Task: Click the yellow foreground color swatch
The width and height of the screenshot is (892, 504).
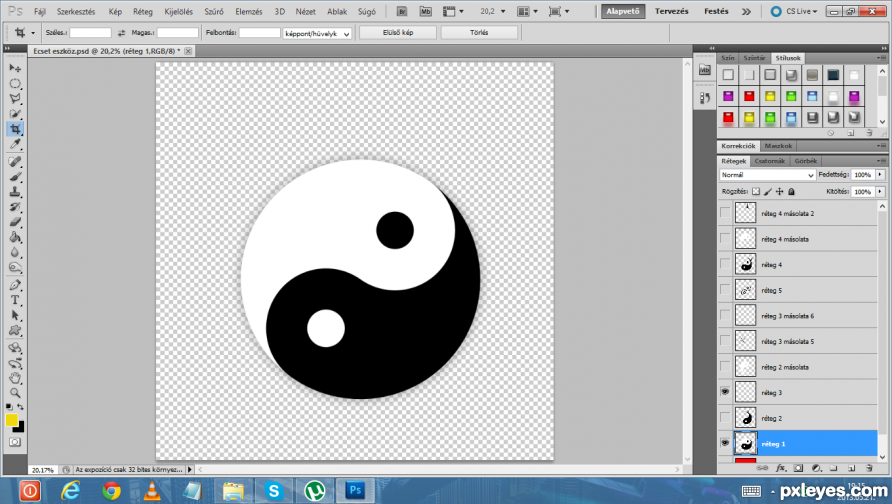Action: click(11, 420)
